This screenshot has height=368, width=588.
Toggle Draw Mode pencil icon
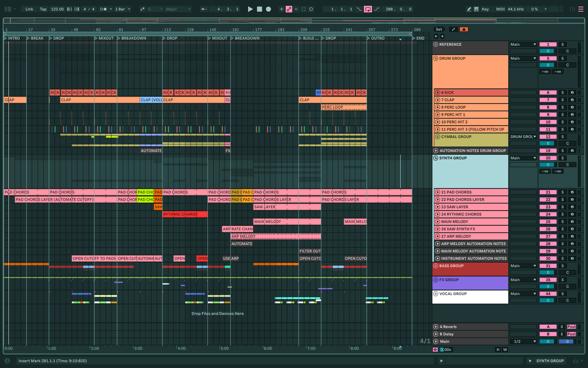[469, 9]
